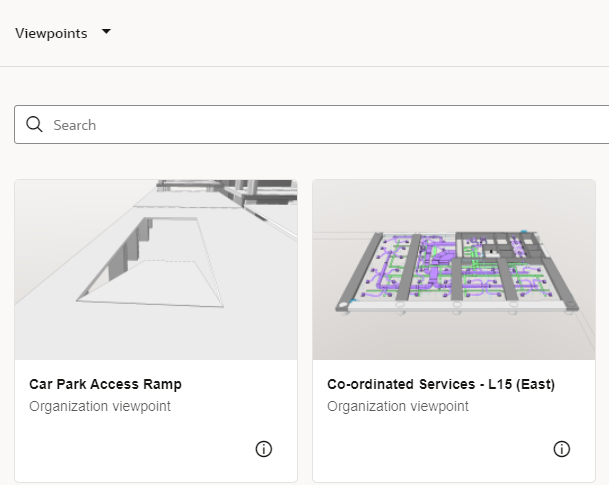The height and width of the screenshot is (485, 609).
Task: Select the Co-ordinated Services card body
Action: (454, 421)
